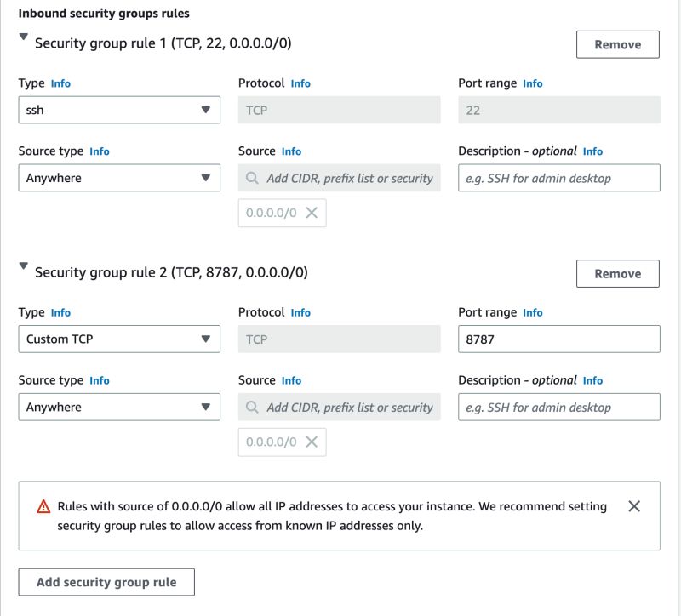Open Info link beside rule 2 Port range

point(533,312)
